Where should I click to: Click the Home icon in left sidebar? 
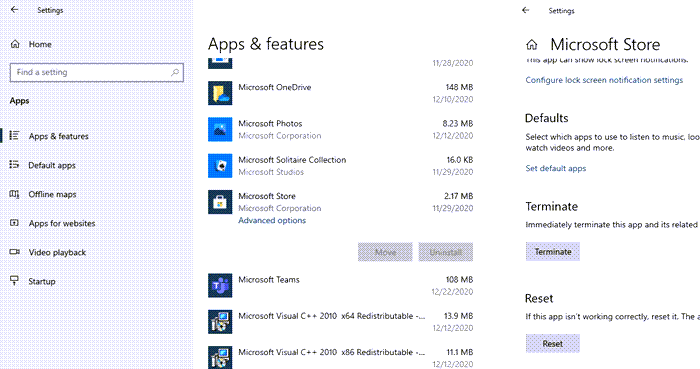click(x=15, y=44)
